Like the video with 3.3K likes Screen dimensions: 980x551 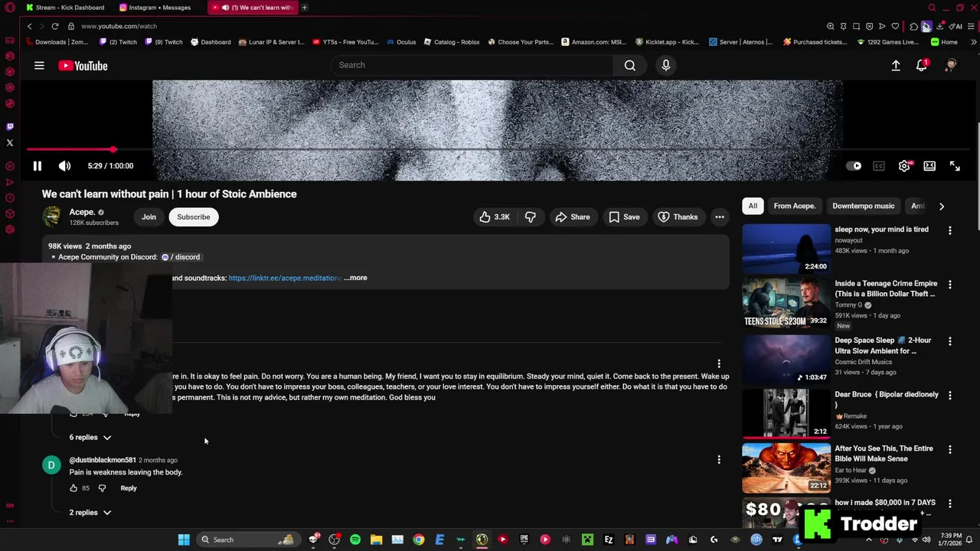495,217
